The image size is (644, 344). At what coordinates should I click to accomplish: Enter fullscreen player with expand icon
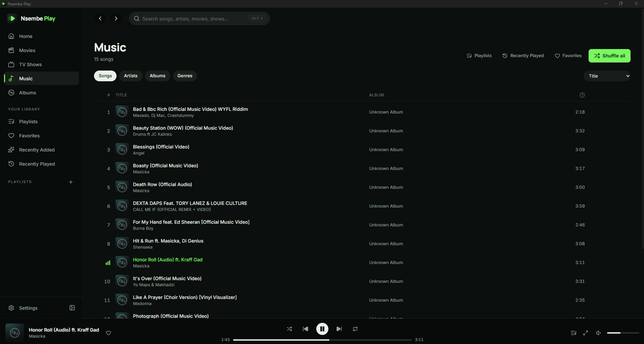586,333
